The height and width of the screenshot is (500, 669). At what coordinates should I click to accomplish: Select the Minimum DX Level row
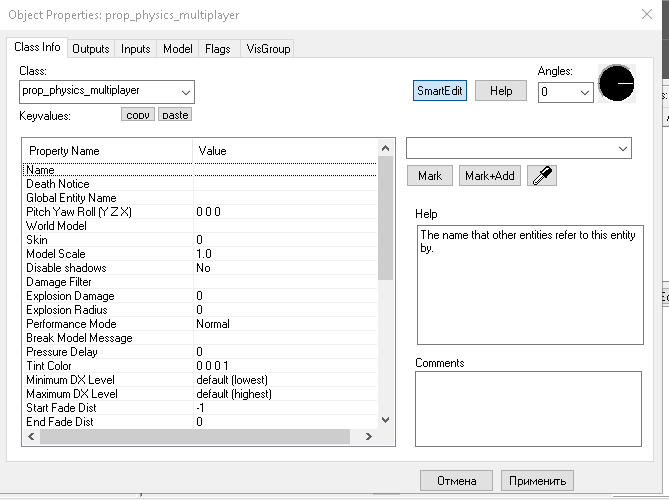click(200, 380)
